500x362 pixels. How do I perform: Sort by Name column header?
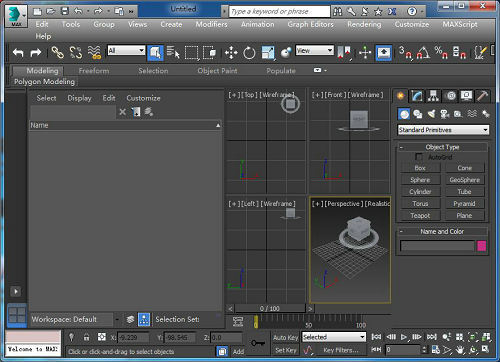point(125,125)
